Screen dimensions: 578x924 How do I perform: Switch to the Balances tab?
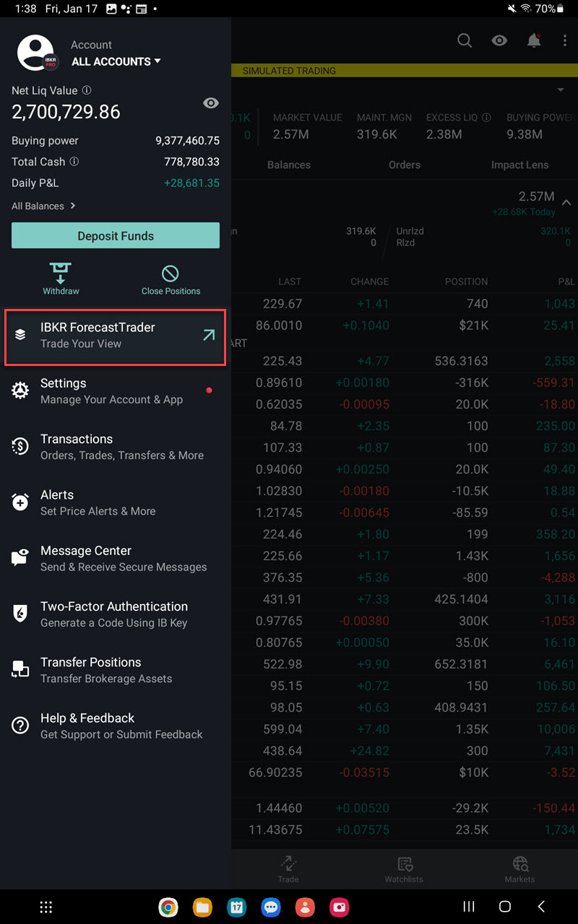coord(288,165)
